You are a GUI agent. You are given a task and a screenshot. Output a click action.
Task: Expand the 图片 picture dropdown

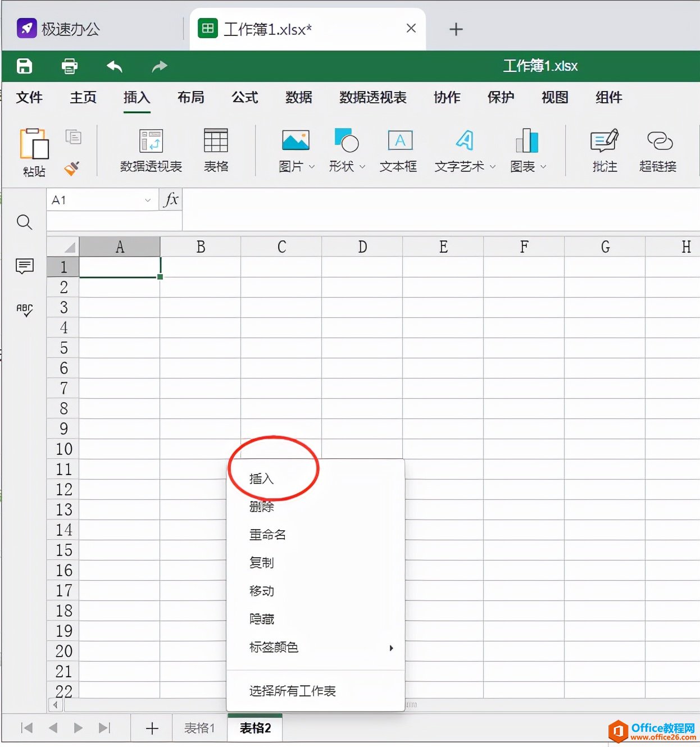click(x=312, y=167)
